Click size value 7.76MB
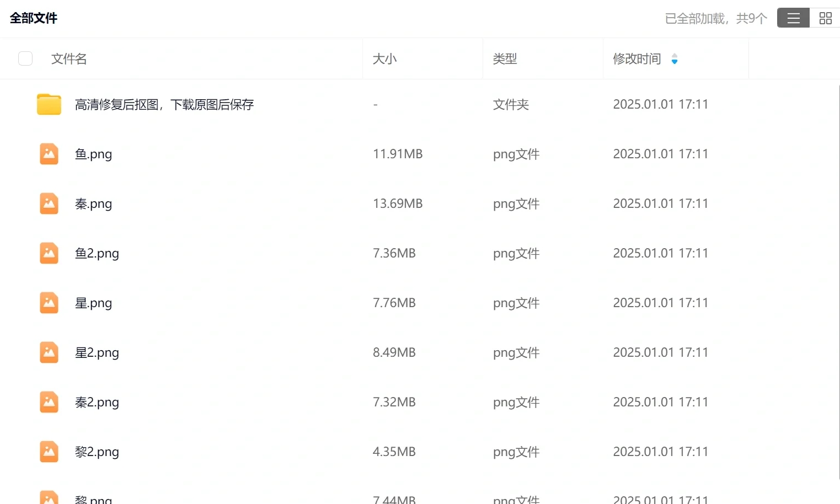Screen dimensions: 840x504 coord(394,303)
